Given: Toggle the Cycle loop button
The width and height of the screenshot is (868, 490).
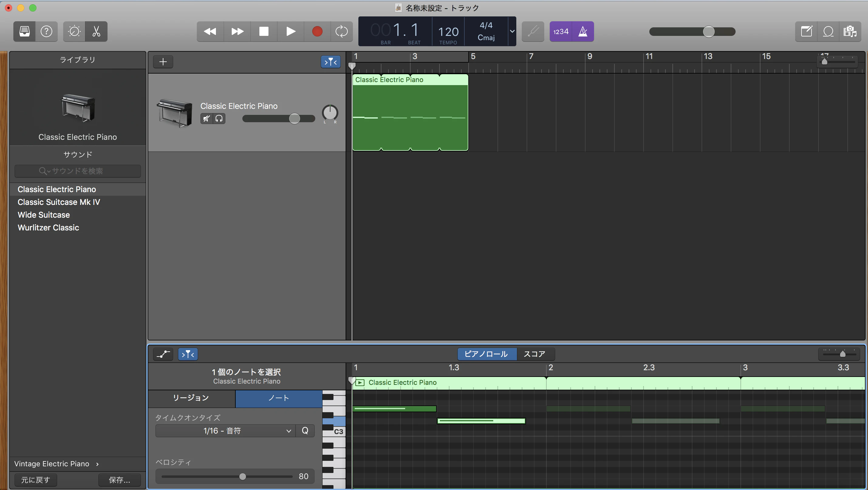Looking at the screenshot, I should coord(342,31).
